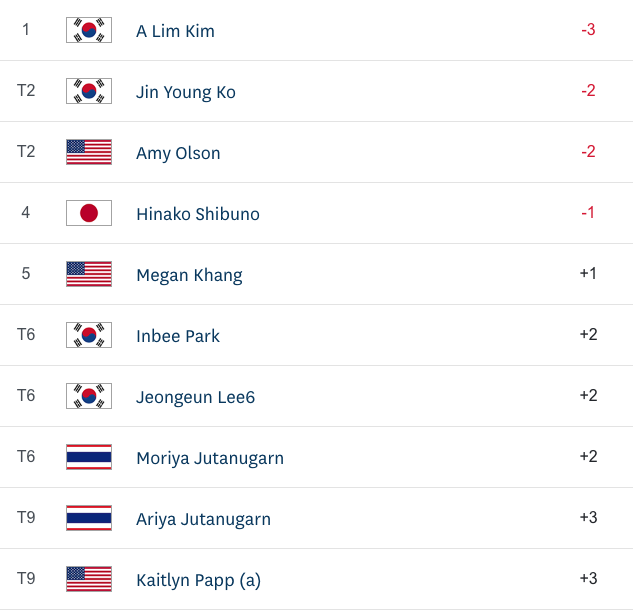
Task: Click Thailand flag beside Moriya Jutanugarn
Action: pyautogui.click(x=89, y=457)
